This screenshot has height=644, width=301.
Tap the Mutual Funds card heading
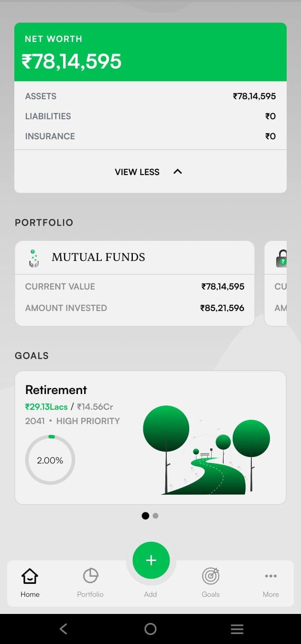coord(98,257)
